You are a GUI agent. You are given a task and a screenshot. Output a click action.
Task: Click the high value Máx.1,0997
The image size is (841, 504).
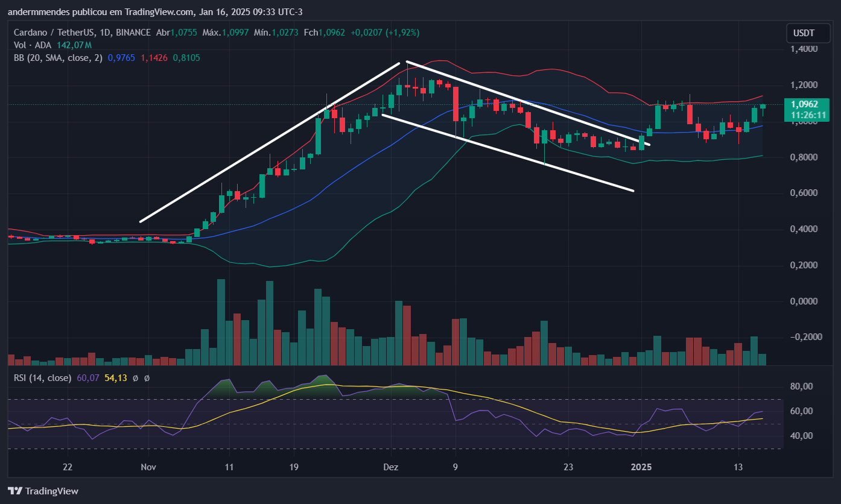226,32
